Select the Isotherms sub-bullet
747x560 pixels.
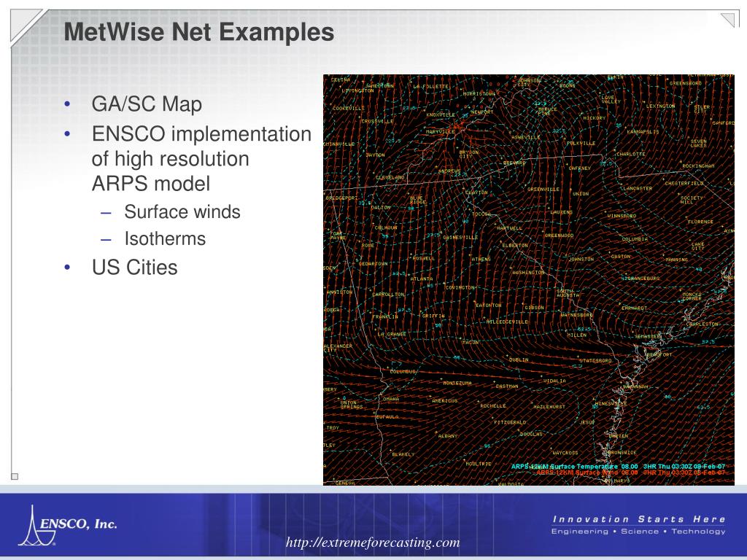[165, 238]
